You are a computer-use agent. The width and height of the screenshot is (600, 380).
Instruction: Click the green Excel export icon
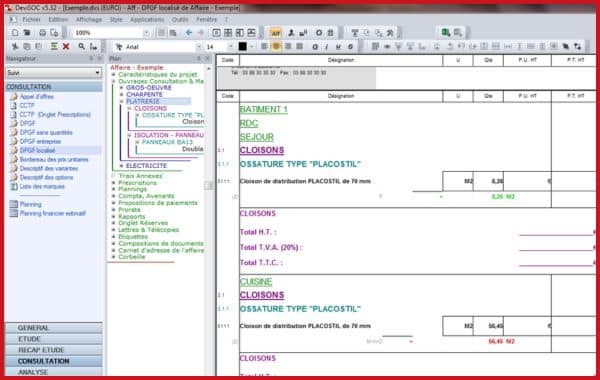tap(446, 33)
